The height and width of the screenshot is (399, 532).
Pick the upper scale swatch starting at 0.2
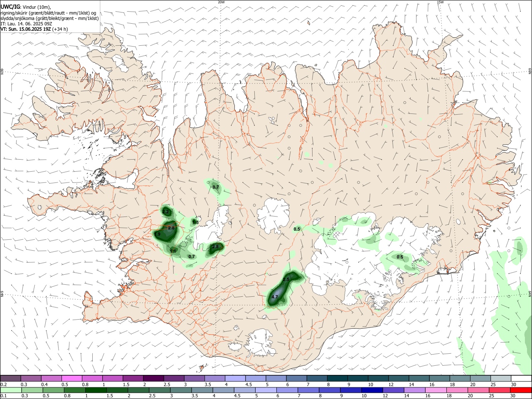[x=10, y=379]
